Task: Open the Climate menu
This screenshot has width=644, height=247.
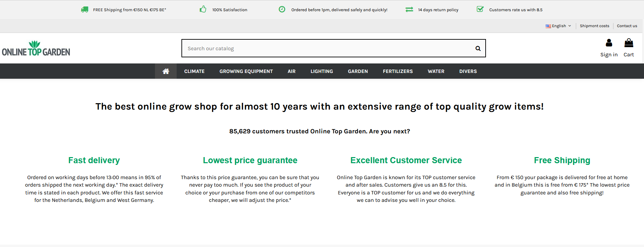Action: [194, 71]
